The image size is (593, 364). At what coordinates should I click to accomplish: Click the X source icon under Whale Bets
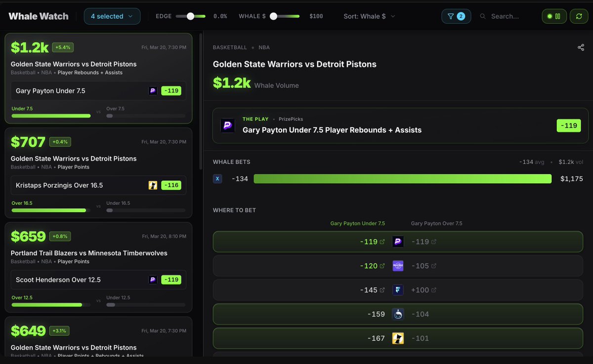tap(217, 179)
